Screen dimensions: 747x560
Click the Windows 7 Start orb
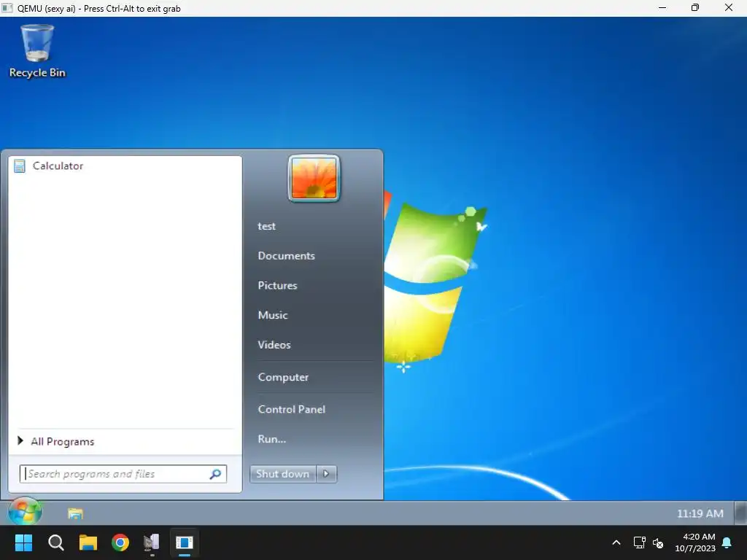click(25, 513)
